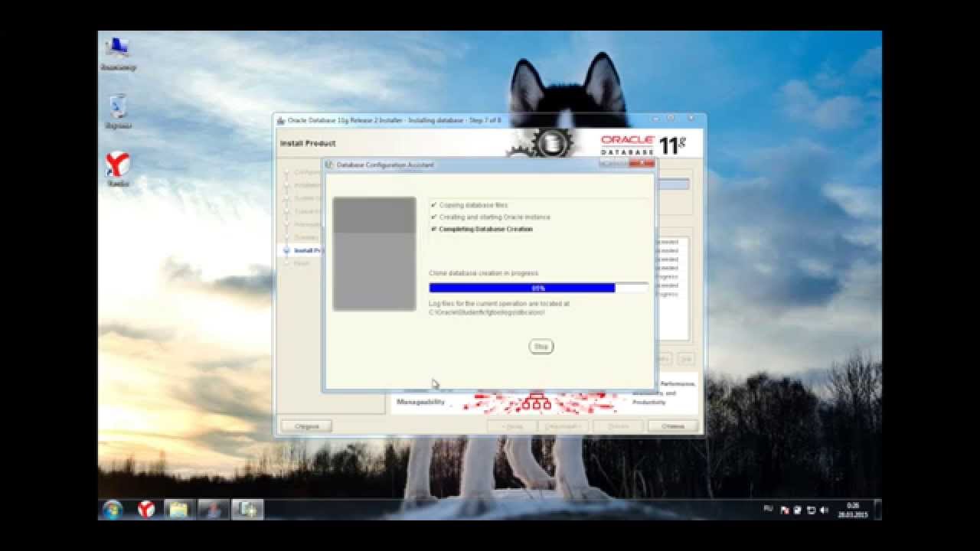Image resolution: width=980 pixels, height=551 pixels.
Task: Select the Install Product step in sidebar
Action: (309, 250)
